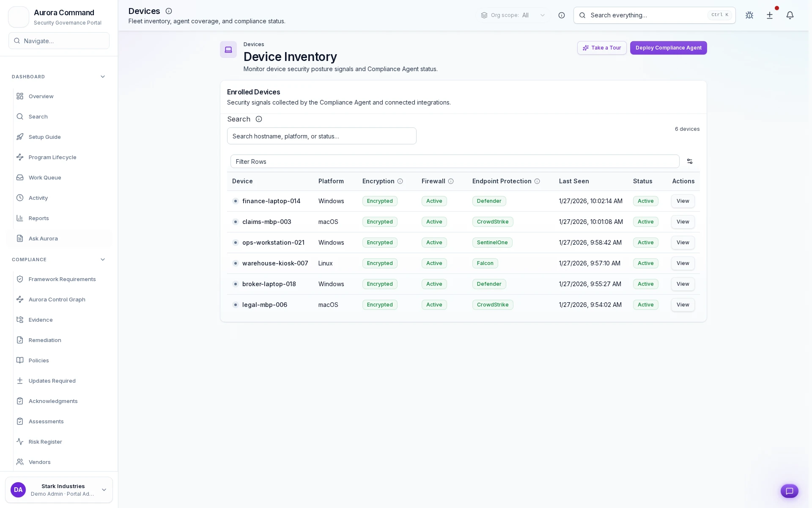Screen dimensions: 812x508
Task: Select Ask Aurora in the sidebar
Action: point(43,238)
